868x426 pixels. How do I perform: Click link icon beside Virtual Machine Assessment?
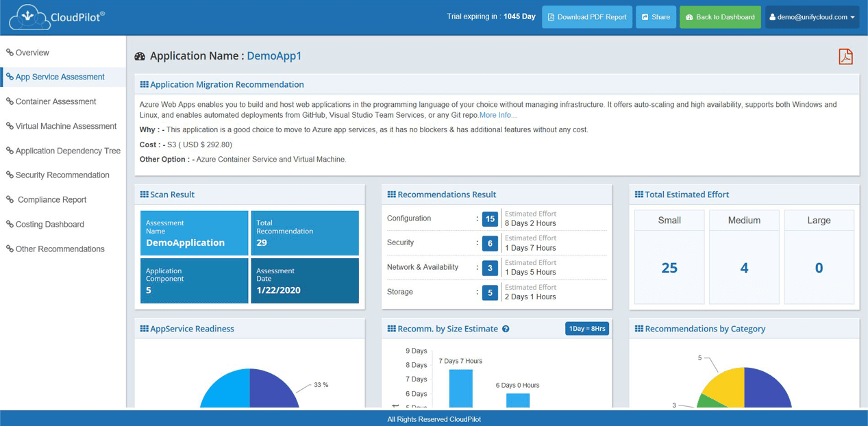click(x=10, y=126)
